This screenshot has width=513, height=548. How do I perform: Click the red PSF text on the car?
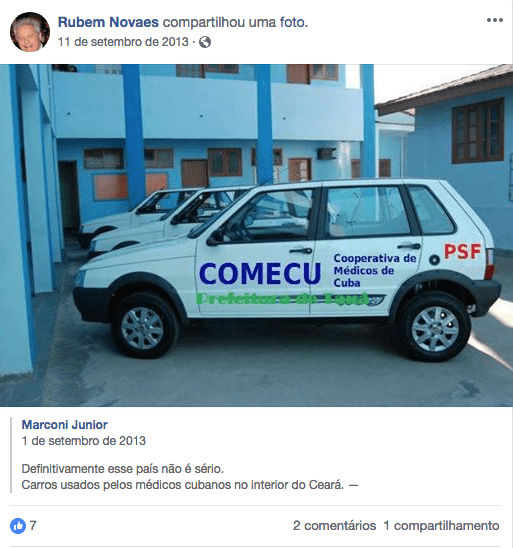[x=462, y=251]
